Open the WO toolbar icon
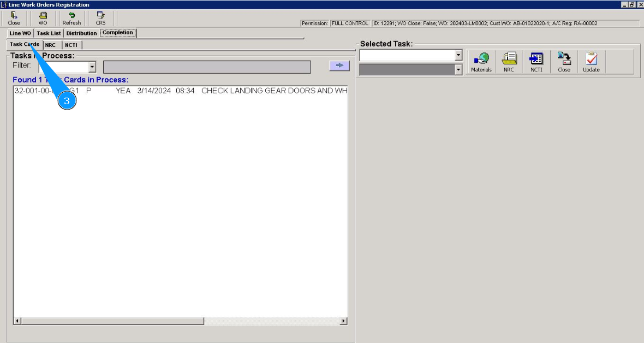The height and width of the screenshot is (343, 644). tap(43, 19)
